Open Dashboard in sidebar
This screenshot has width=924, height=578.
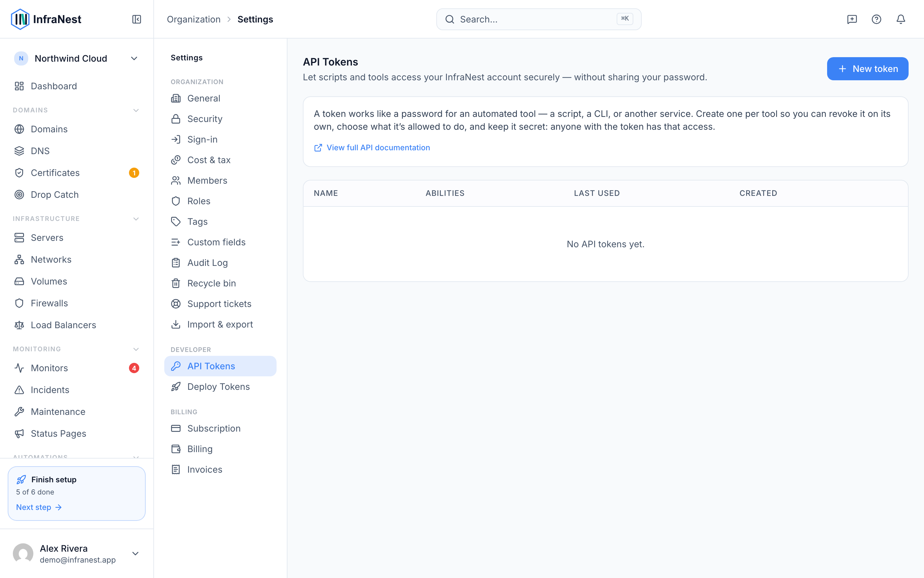pos(76,86)
